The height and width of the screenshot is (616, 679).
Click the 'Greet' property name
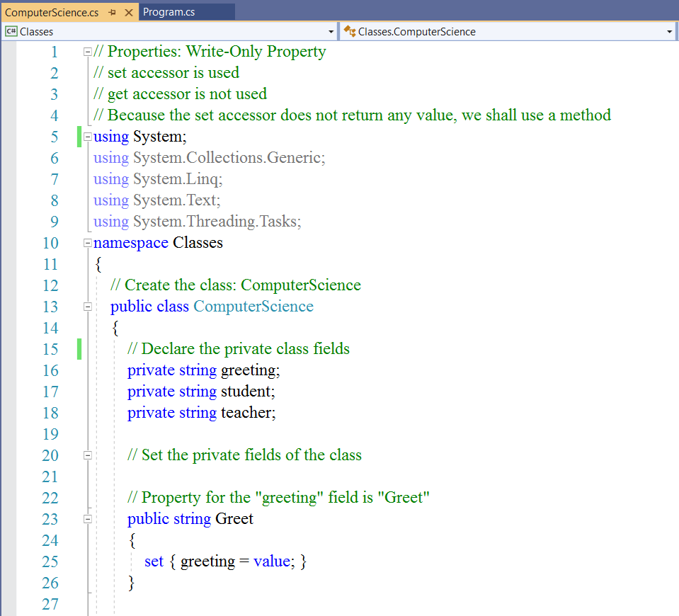coord(234,519)
